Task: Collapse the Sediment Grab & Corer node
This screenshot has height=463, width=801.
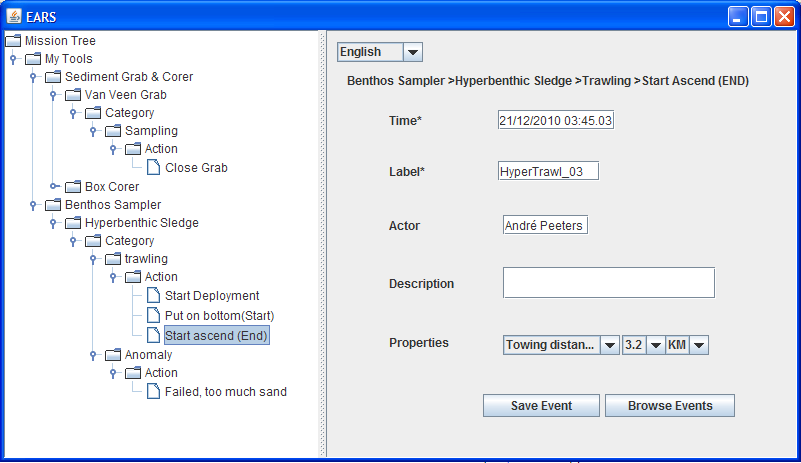Action: pyautogui.click(x=33, y=77)
